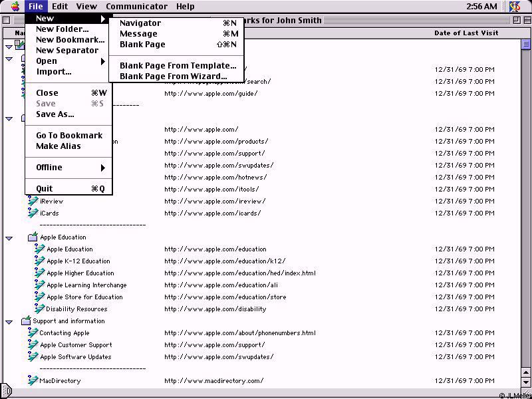The image size is (532, 399).
Task: Choose Go To Bookmark
Action: click(x=69, y=136)
